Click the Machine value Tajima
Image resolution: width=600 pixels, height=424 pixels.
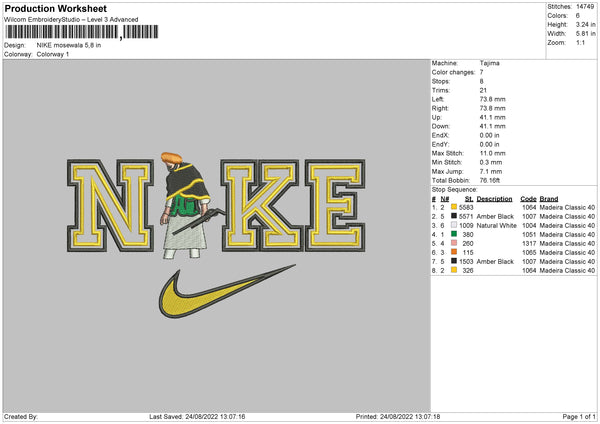[x=489, y=63]
